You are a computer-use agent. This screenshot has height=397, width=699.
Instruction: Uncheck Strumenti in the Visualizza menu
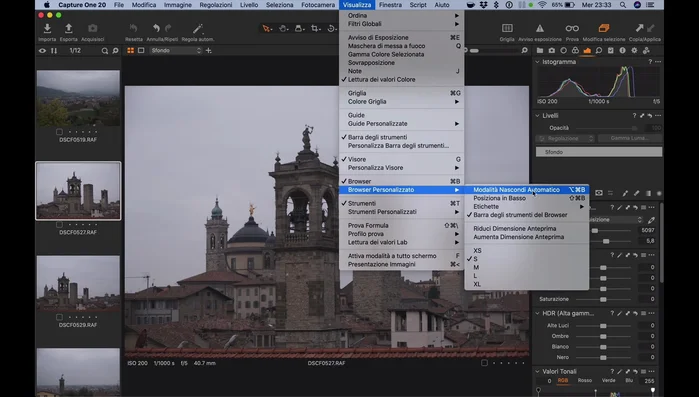point(362,203)
